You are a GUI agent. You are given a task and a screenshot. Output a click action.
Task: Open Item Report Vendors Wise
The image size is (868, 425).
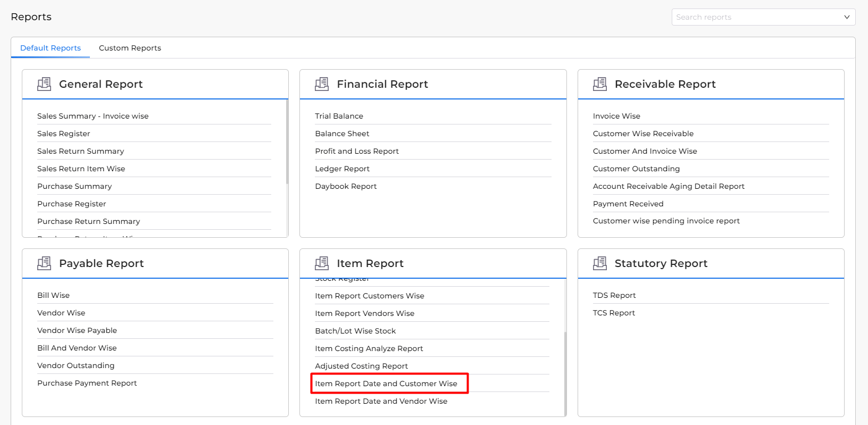pos(365,313)
